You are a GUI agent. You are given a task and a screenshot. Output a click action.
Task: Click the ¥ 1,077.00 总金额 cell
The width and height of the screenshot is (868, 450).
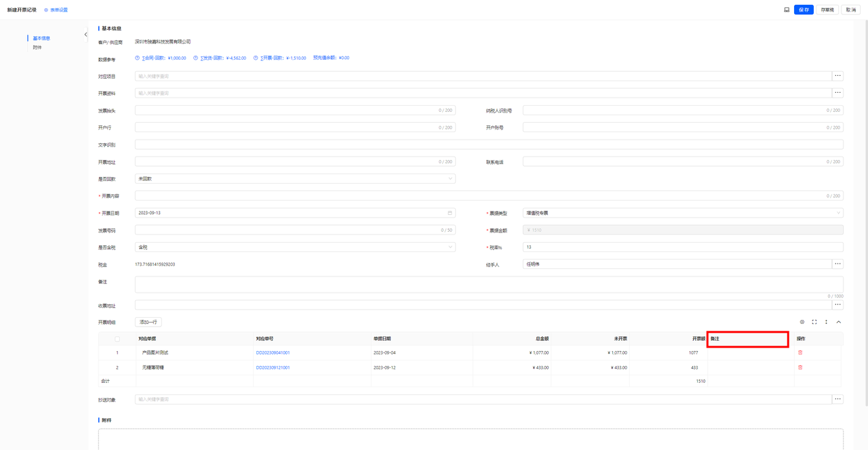click(512, 352)
